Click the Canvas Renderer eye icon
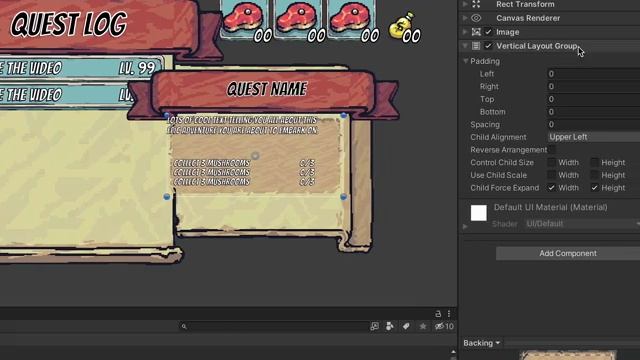 [x=476, y=18]
